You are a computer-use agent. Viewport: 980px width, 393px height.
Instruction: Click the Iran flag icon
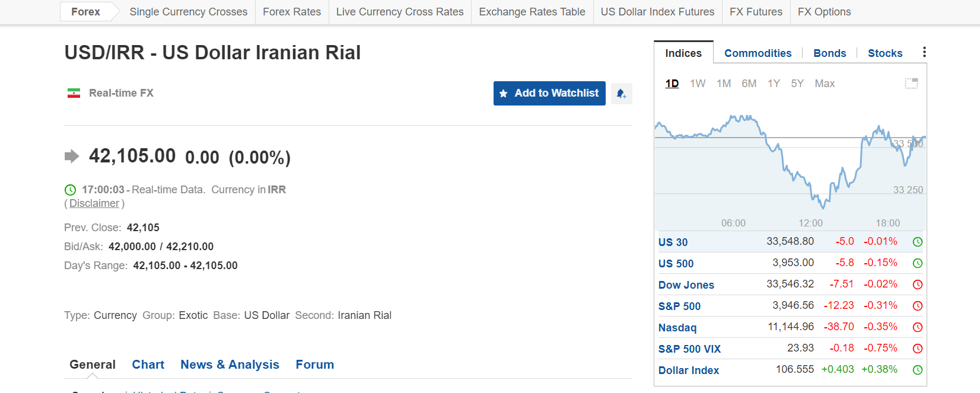point(74,93)
